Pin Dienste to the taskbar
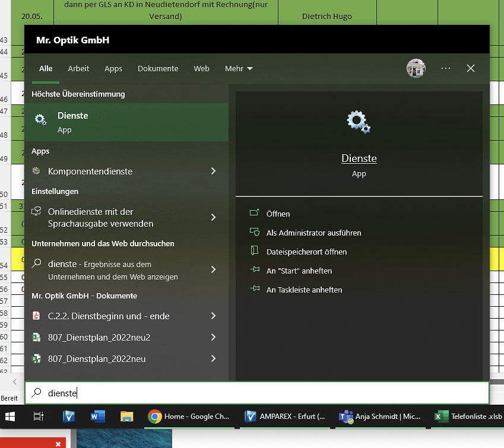This screenshot has height=448, width=504. point(304,290)
